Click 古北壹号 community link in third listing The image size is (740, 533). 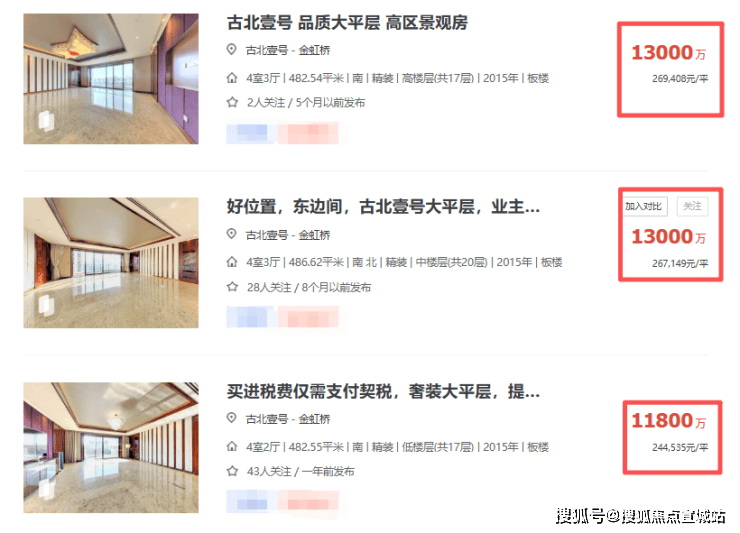click(267, 419)
